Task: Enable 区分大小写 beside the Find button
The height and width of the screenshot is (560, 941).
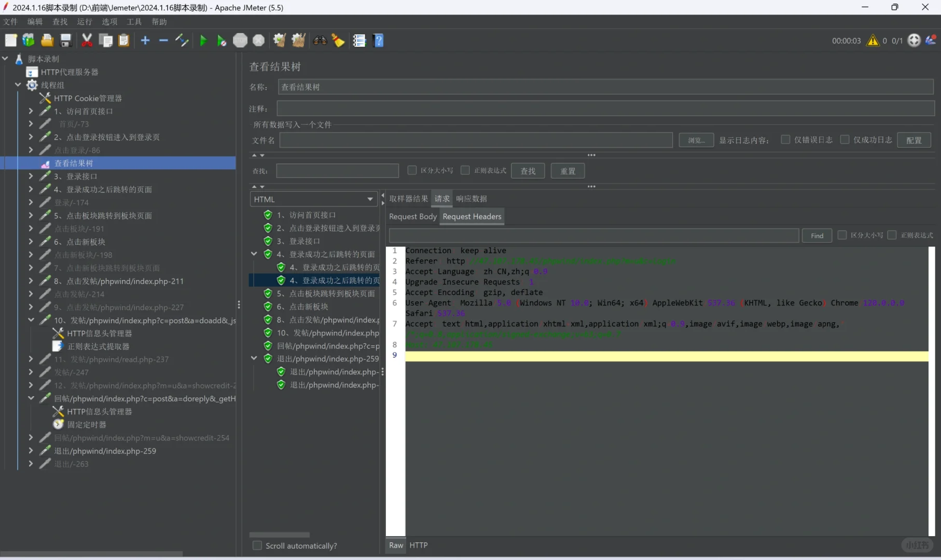Action: (x=842, y=235)
